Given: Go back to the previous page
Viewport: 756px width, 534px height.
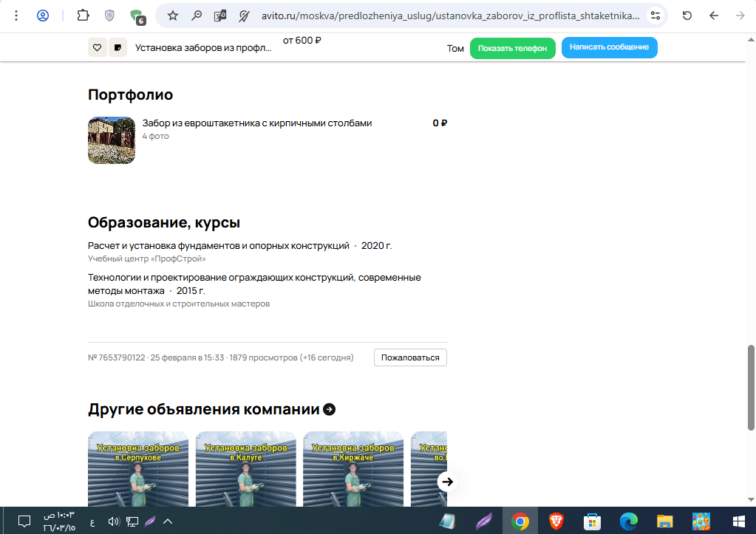Looking at the screenshot, I should [x=714, y=16].
